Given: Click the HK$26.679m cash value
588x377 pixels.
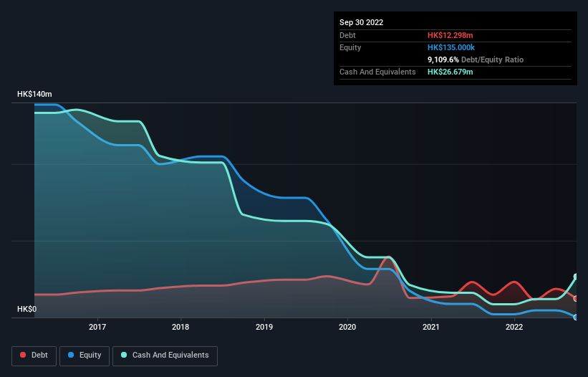Looking at the screenshot, I should coord(450,72).
